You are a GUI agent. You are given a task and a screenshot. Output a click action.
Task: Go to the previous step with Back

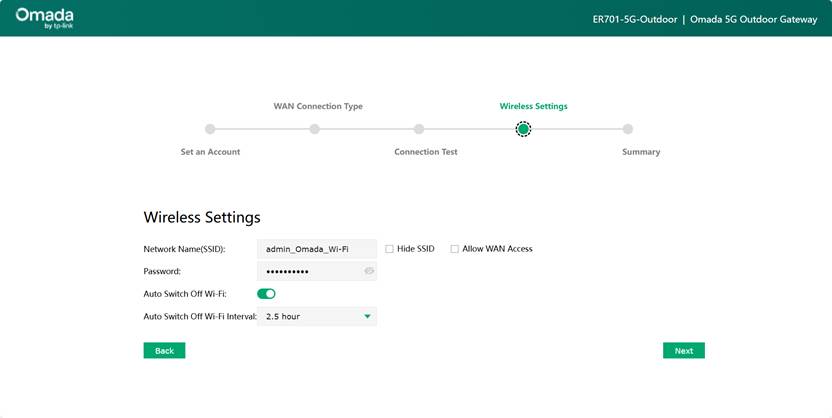tap(164, 351)
